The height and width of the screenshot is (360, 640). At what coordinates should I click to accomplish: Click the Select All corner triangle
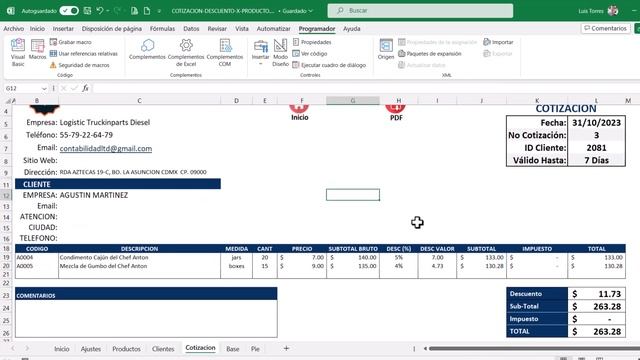[8, 101]
